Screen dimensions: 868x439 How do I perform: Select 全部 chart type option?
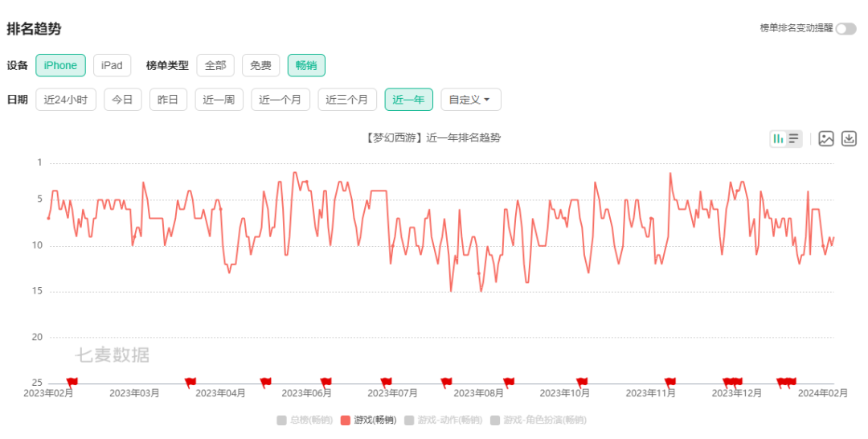[x=215, y=65]
